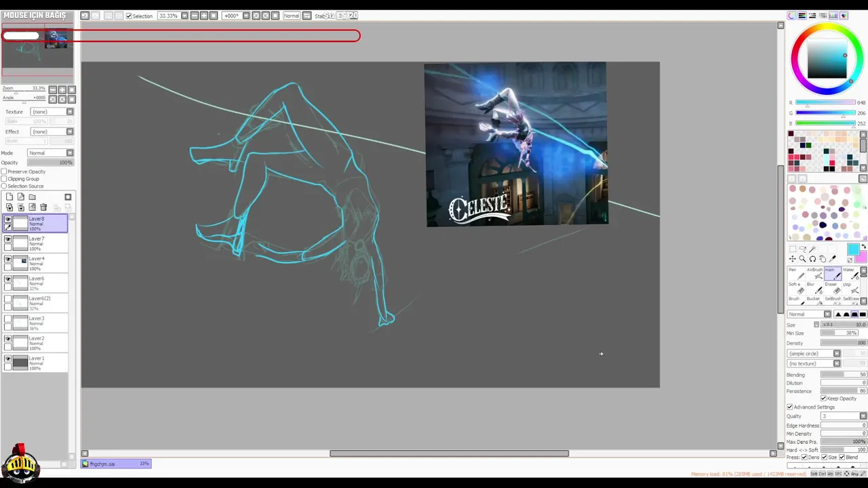
Task: Activate the Hand pan tool
Action: point(823,259)
